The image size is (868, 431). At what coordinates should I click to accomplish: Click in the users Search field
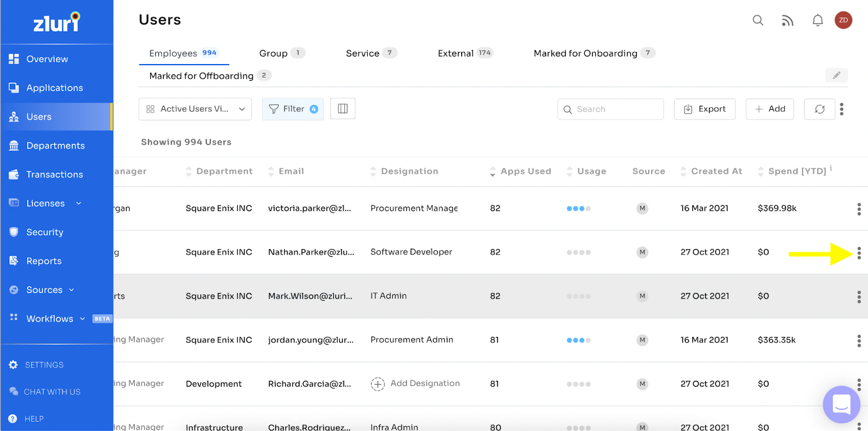pos(610,109)
